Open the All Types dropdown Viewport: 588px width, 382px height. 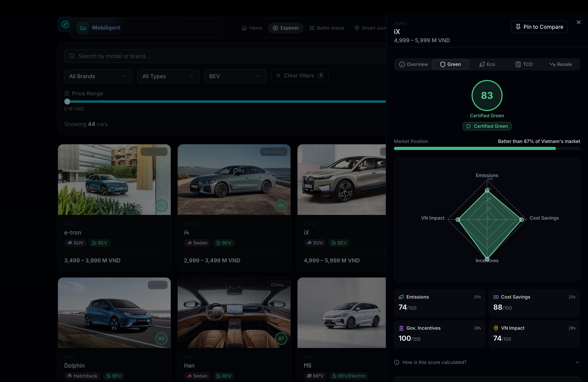tap(168, 76)
